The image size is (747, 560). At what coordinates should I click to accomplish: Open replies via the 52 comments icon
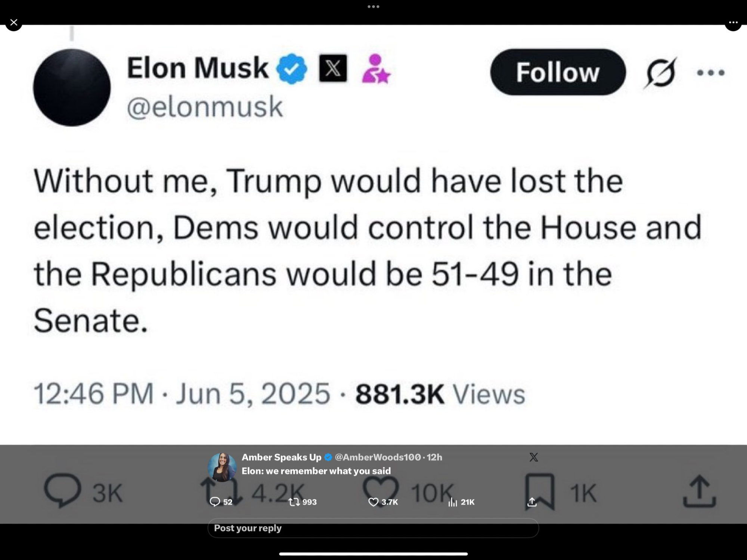(215, 502)
